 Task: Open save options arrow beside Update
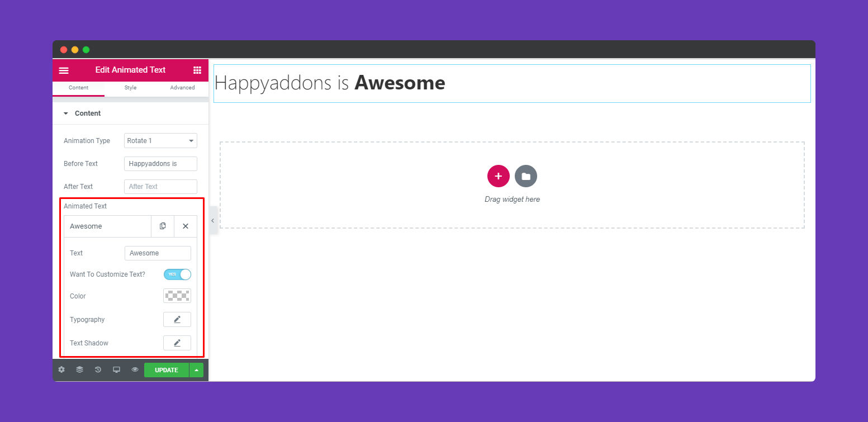(x=196, y=370)
